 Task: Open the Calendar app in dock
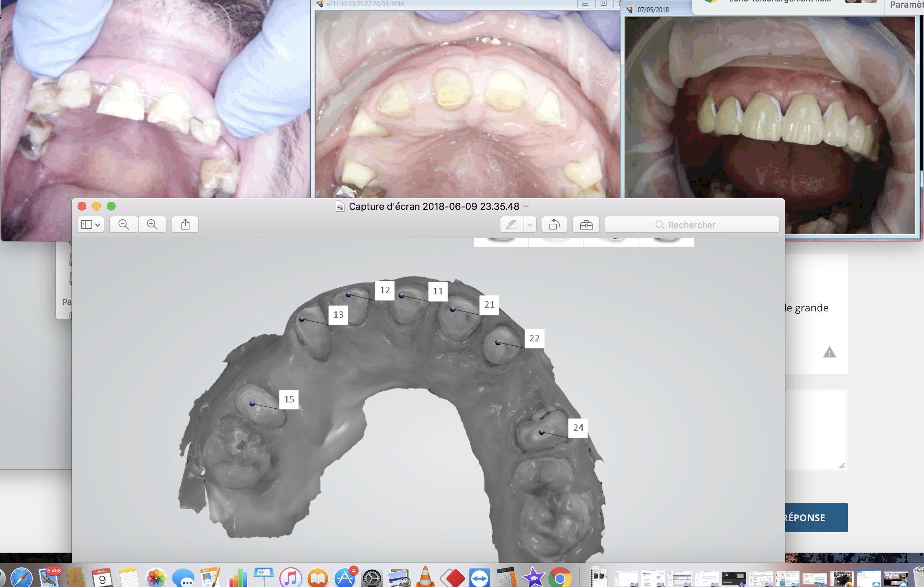click(102, 577)
